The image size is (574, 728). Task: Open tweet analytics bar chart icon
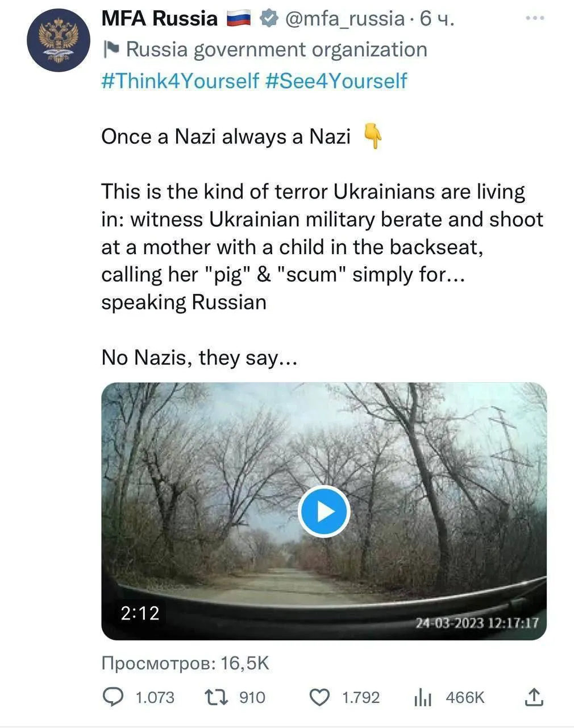coord(423,697)
